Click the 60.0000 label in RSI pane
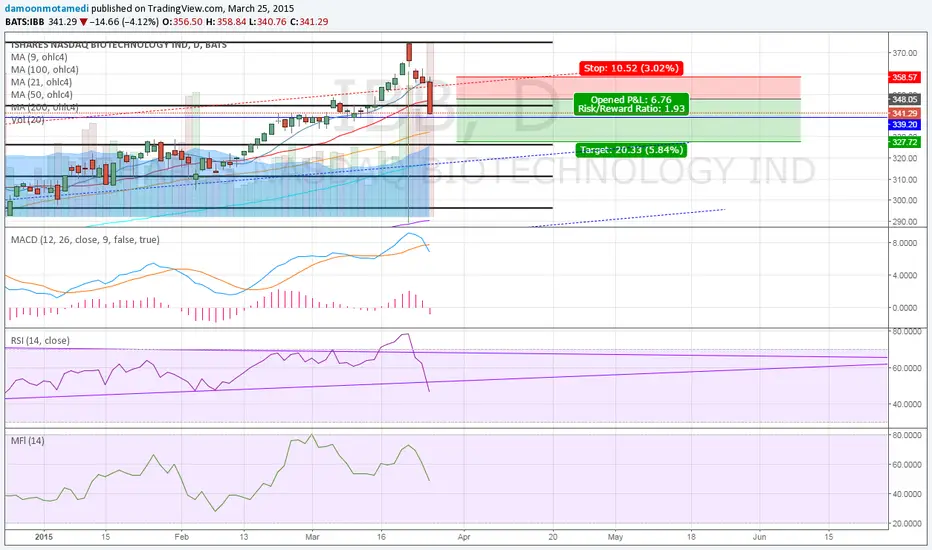Viewport: 932px width, 550px height. point(906,368)
